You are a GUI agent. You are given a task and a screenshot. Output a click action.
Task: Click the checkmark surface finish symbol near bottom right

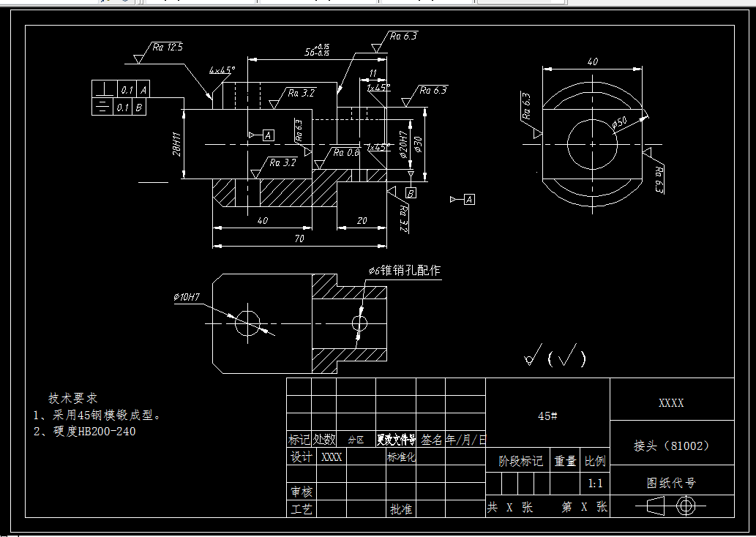click(x=529, y=356)
